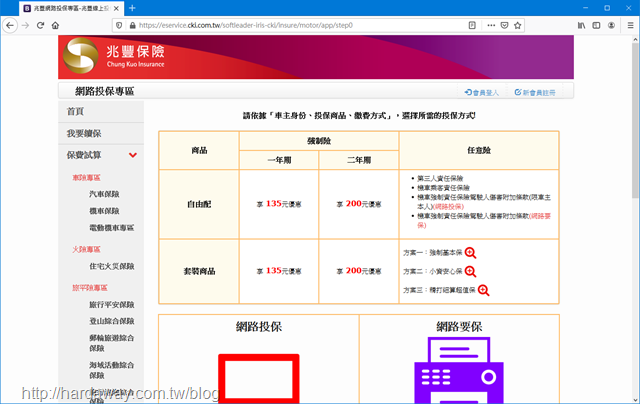Open 海域活動綜合保險 in the sidebar
640x404 pixels.
point(111,370)
